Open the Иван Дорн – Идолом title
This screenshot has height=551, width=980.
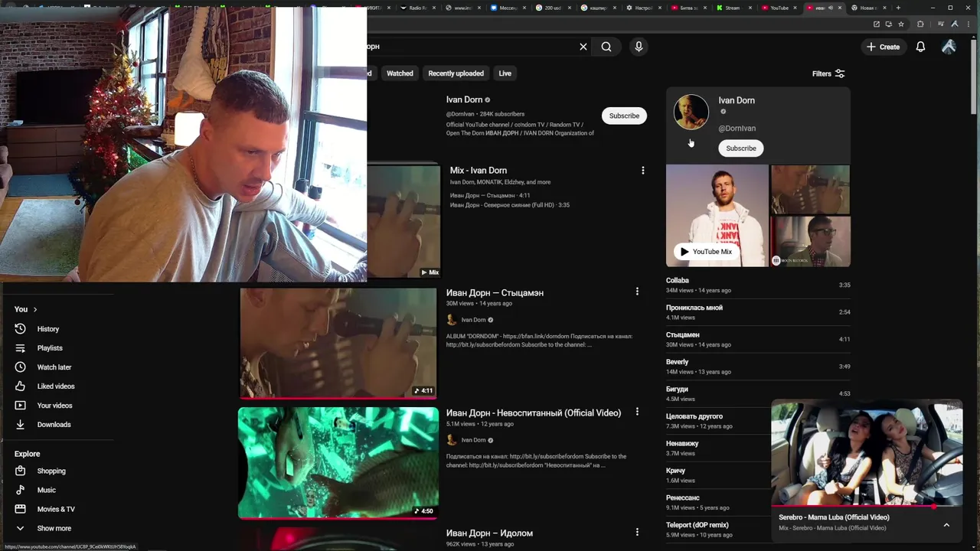click(x=489, y=533)
